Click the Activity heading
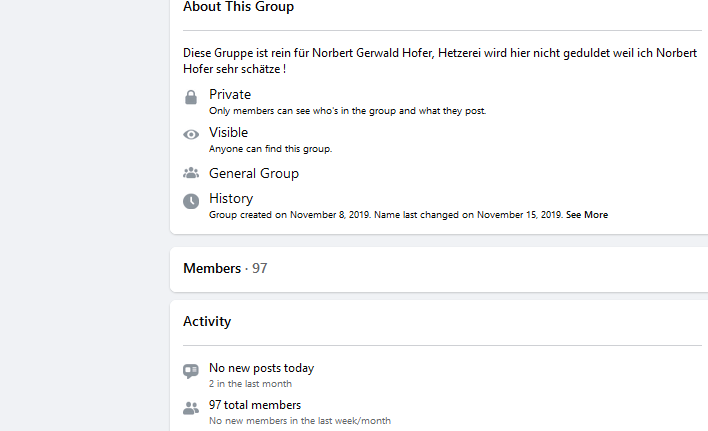This screenshot has width=708, height=431. [207, 321]
